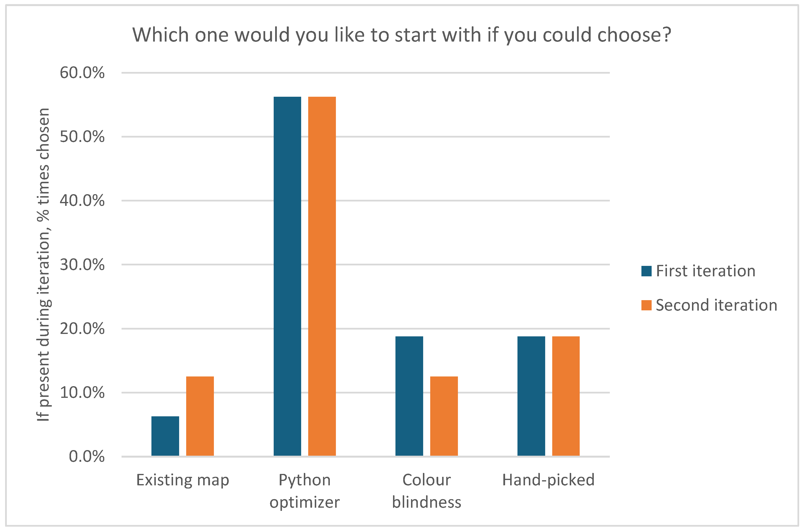
Task: Select the orange Python optimizer bar
Action: pos(322,276)
